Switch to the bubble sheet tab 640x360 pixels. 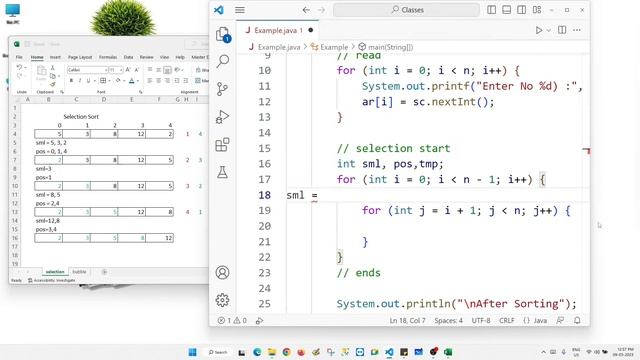click(79, 271)
